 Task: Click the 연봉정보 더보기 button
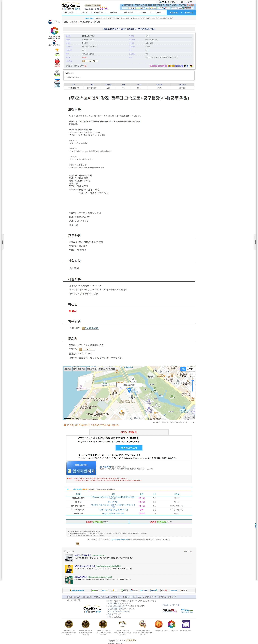coord(129,448)
